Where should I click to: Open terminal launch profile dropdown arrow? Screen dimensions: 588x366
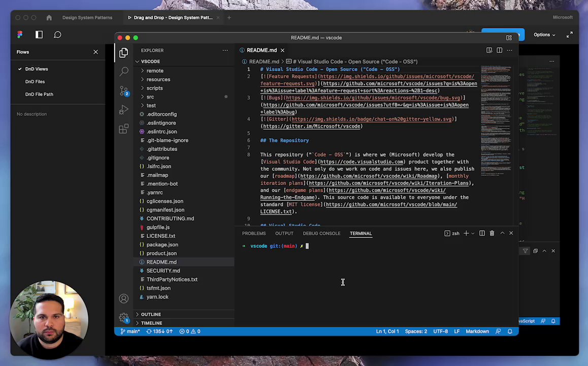coord(473,233)
